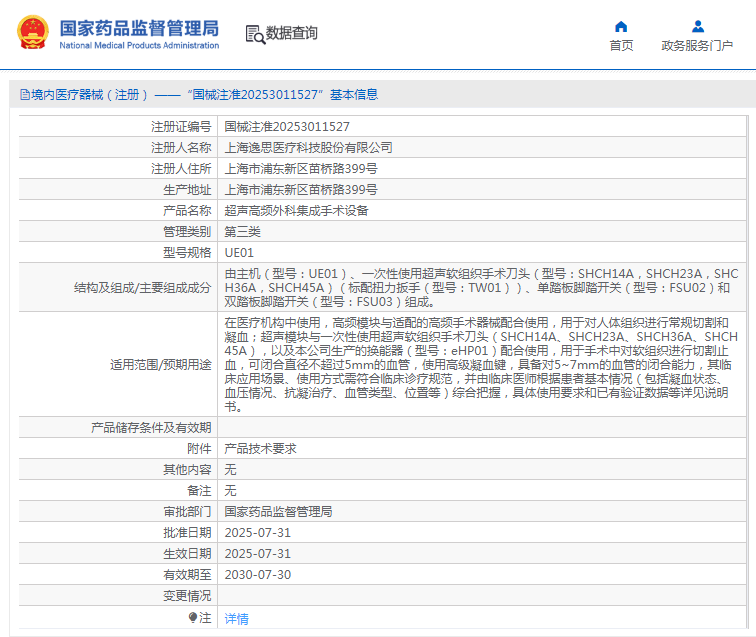Open the 首页 navigation item
The image size is (756, 637).
tap(621, 45)
